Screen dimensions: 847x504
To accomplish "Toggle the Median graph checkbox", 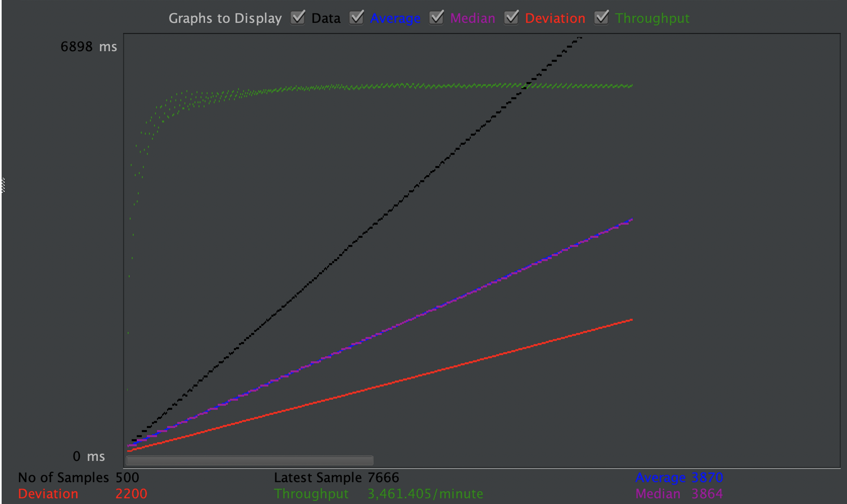I will [437, 18].
